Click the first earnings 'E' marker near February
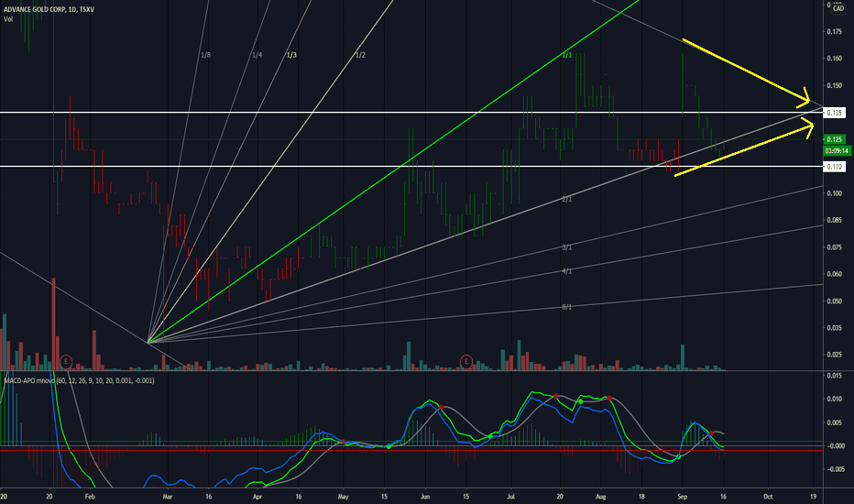Image resolution: width=854 pixels, height=504 pixels. point(66,361)
